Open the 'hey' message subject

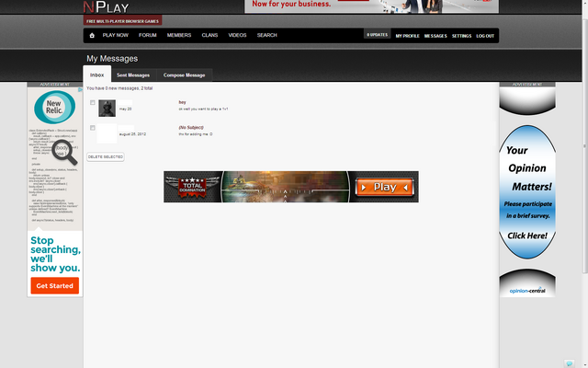click(182, 102)
